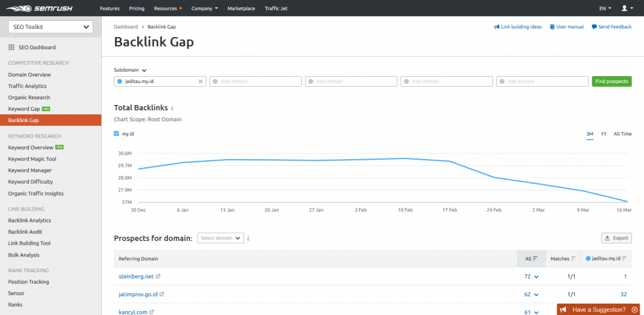The height and width of the screenshot is (315, 644).
Task: Sort by jaditau.my.id column sort icon
Action: pos(625,259)
